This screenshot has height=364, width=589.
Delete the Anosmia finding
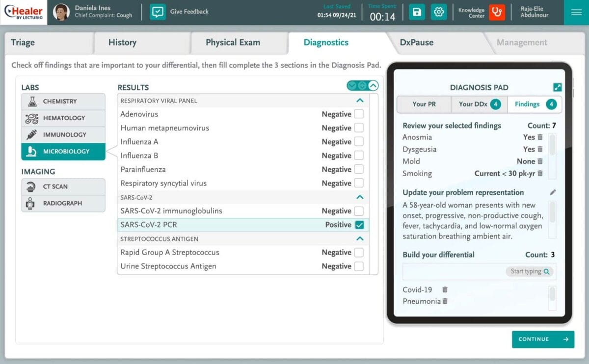point(540,137)
